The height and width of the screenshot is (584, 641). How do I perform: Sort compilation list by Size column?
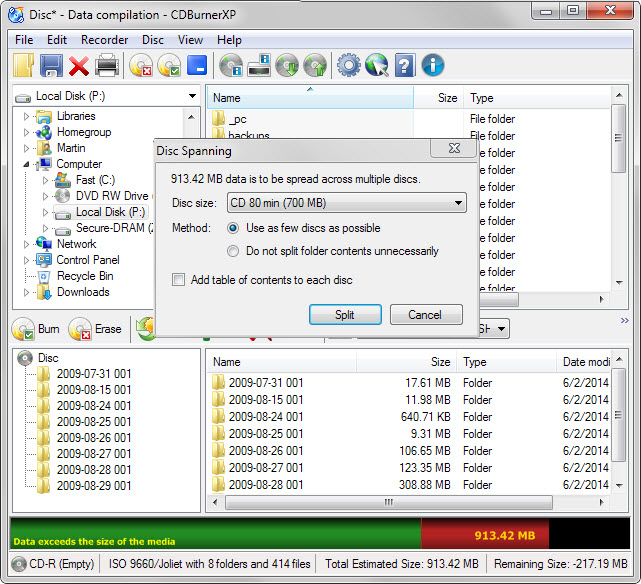[x=406, y=362]
